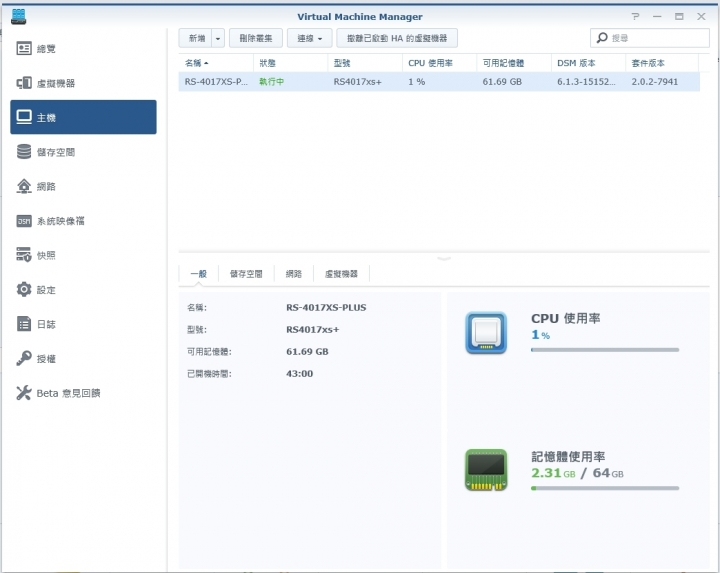Open the 連線 connect dropdown

point(309,38)
